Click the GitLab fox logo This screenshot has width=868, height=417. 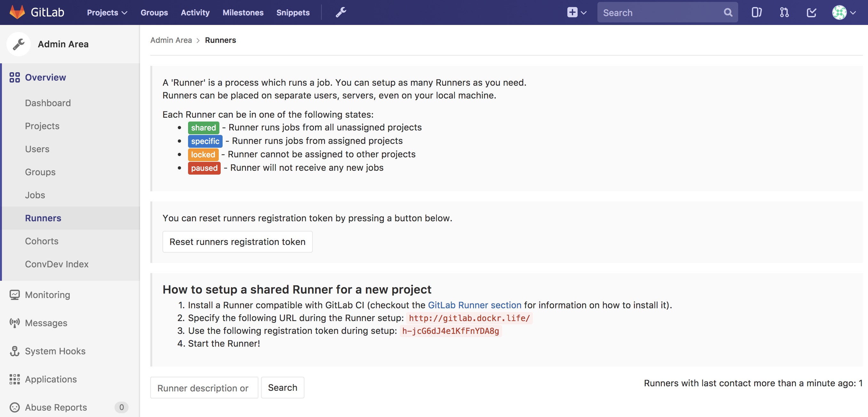point(17,12)
